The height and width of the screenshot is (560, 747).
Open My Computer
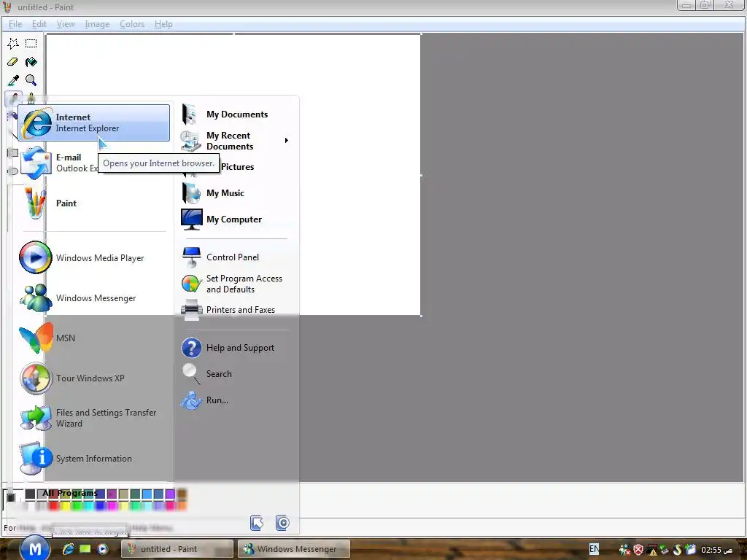236,219
